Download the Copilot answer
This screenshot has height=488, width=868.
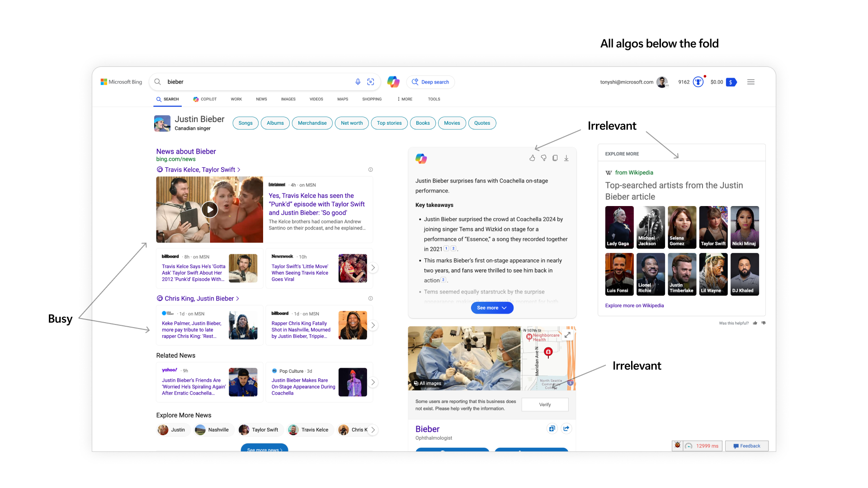click(566, 158)
